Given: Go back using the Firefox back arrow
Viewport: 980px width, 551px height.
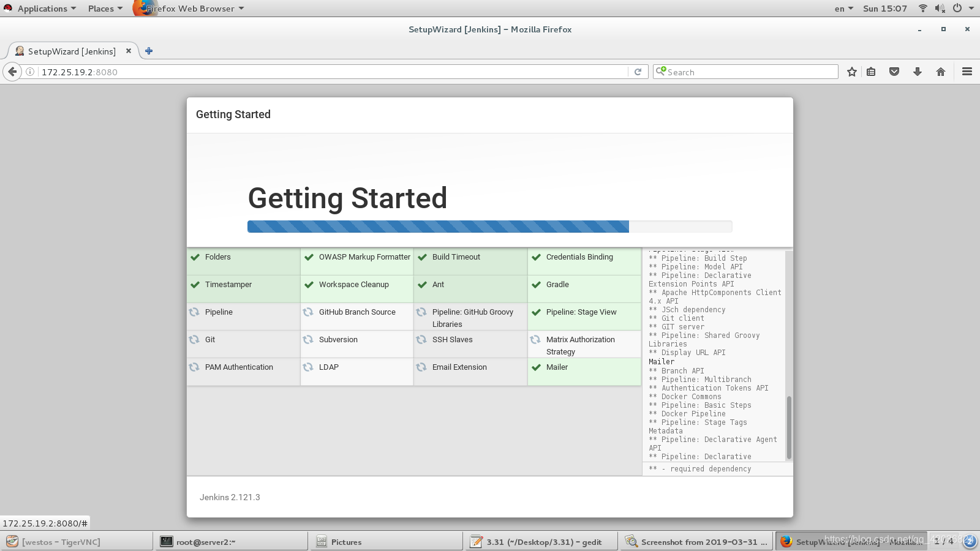Looking at the screenshot, I should [12, 72].
